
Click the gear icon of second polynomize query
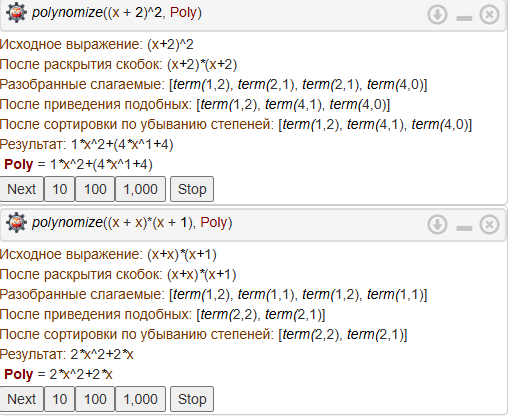coord(16,223)
